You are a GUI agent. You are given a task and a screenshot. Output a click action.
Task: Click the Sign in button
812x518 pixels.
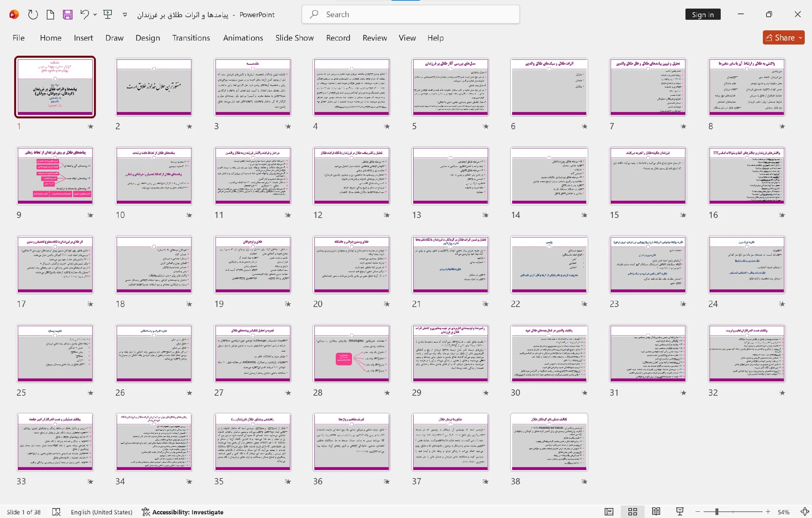[x=703, y=15]
